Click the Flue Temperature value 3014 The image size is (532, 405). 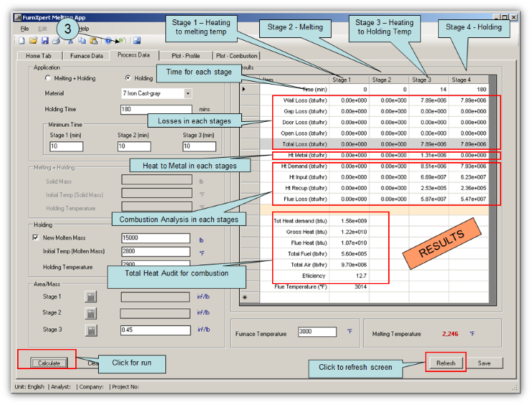(349, 287)
